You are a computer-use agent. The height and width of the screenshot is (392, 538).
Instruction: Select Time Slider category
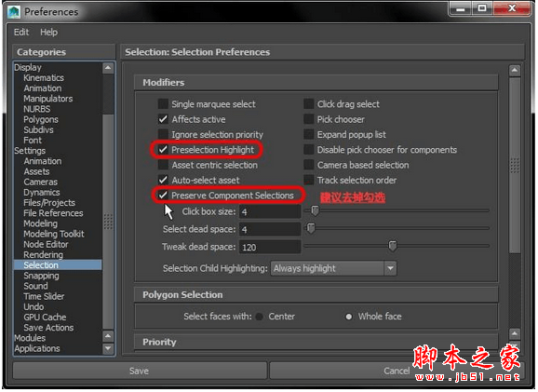click(44, 296)
